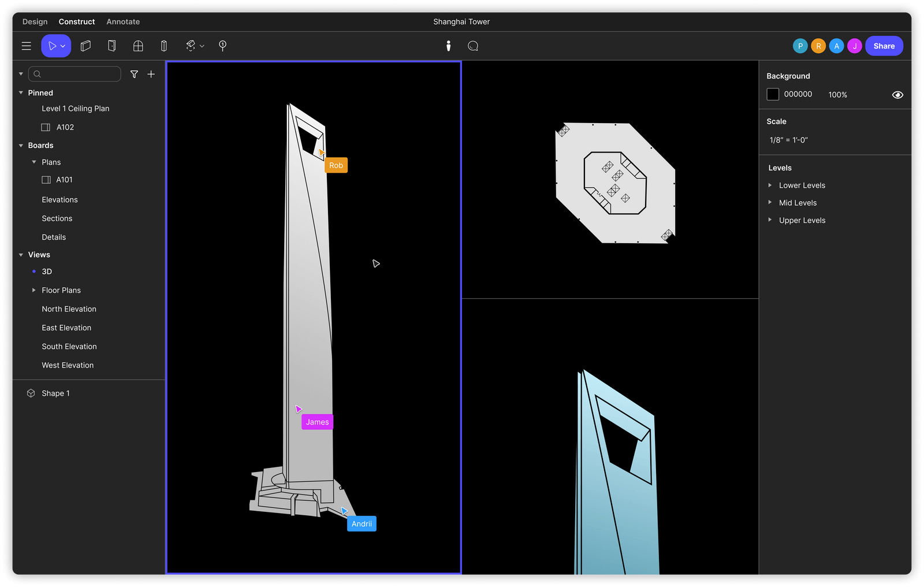Toggle background visibility eye icon
The width and height of the screenshot is (924, 587).
[x=897, y=95]
